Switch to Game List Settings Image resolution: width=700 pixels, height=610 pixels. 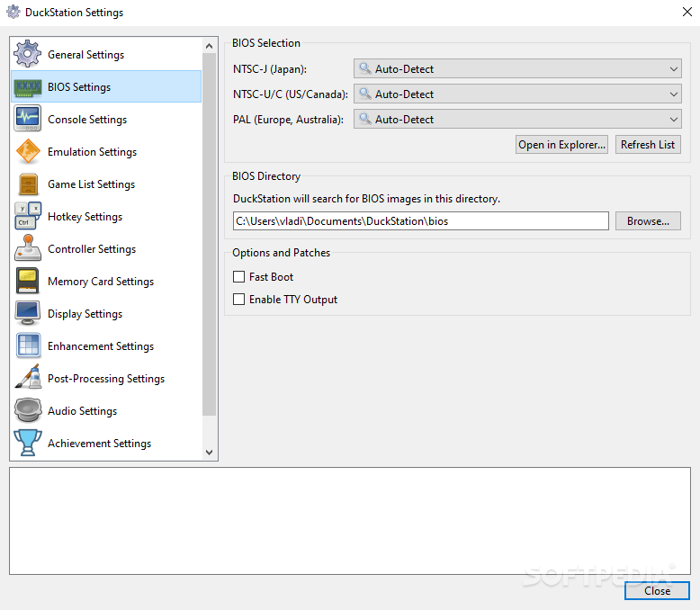click(91, 184)
